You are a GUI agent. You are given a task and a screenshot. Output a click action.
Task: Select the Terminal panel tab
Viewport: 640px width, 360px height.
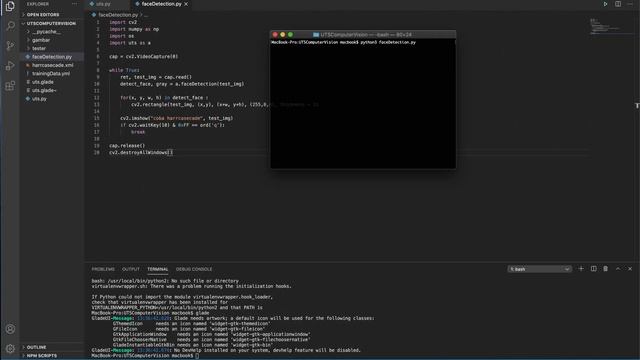158,269
